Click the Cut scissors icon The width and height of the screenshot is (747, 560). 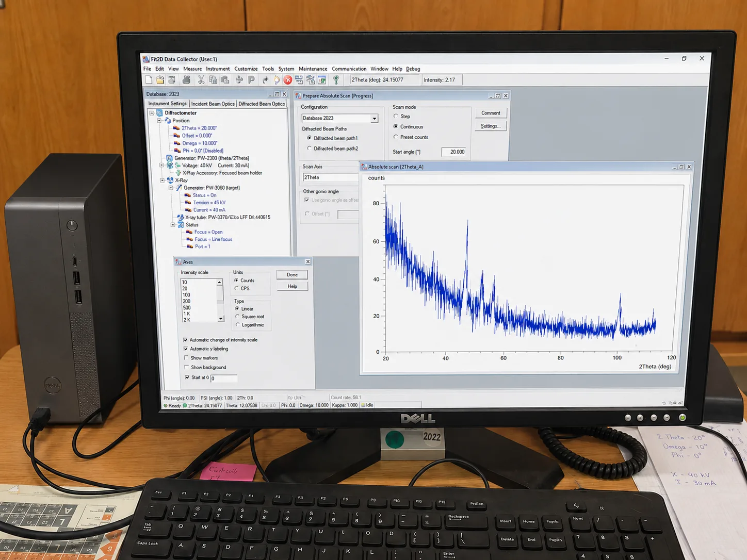(201, 80)
